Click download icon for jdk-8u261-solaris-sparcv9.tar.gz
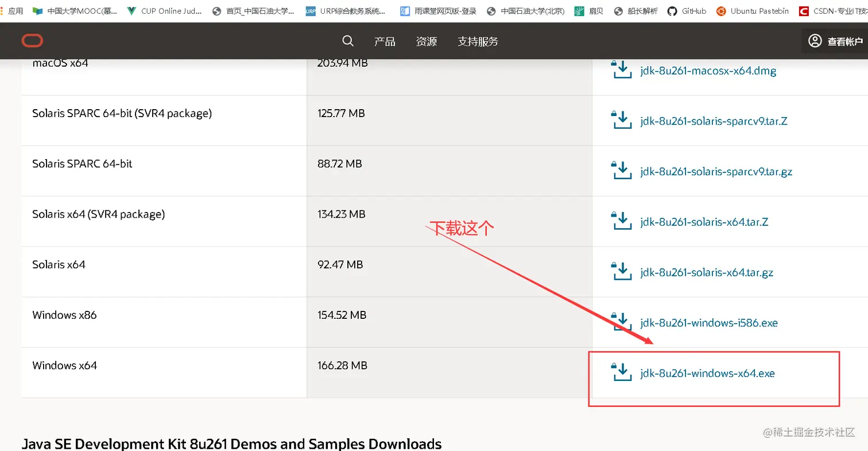 [x=621, y=171]
